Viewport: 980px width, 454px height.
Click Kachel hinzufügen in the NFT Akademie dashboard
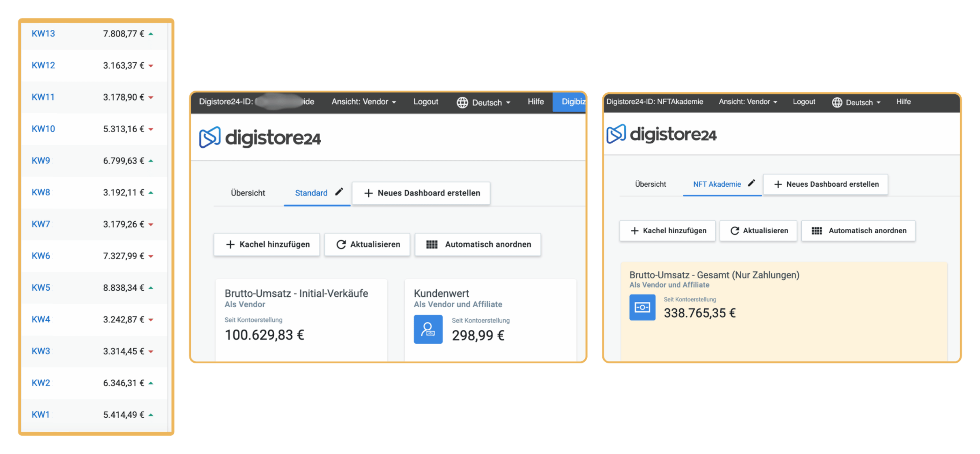point(667,231)
